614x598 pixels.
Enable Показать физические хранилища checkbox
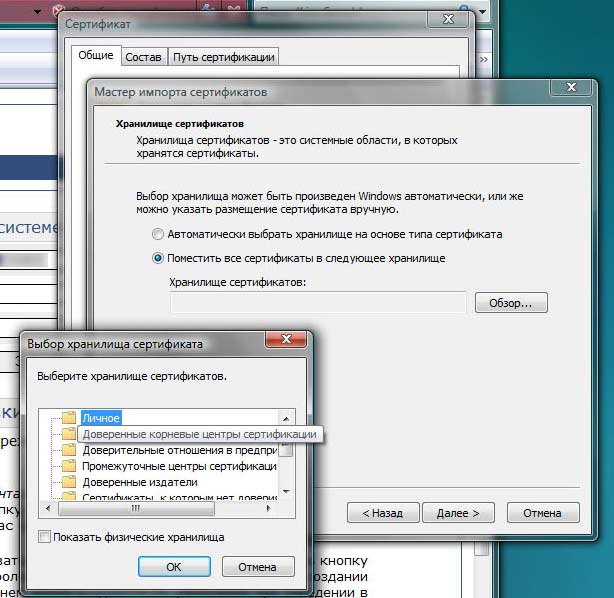pyautogui.click(x=44, y=537)
